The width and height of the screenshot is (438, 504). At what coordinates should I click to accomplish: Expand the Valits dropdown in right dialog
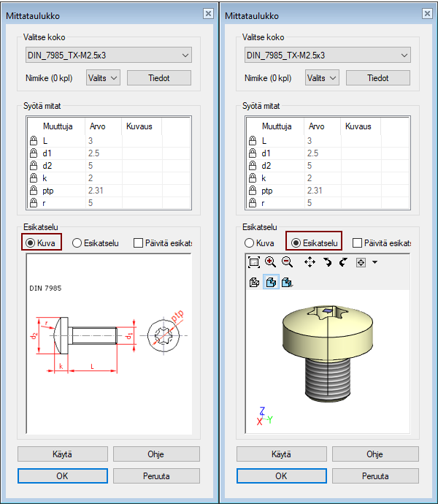tap(322, 77)
